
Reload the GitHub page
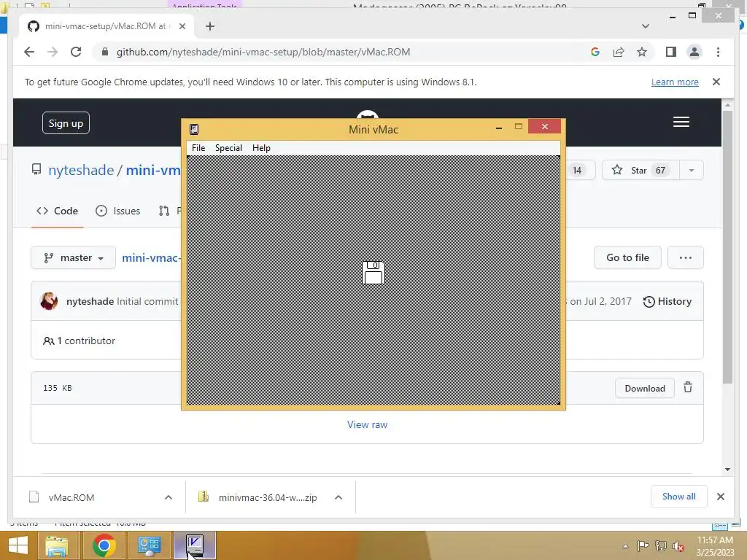[x=76, y=52]
